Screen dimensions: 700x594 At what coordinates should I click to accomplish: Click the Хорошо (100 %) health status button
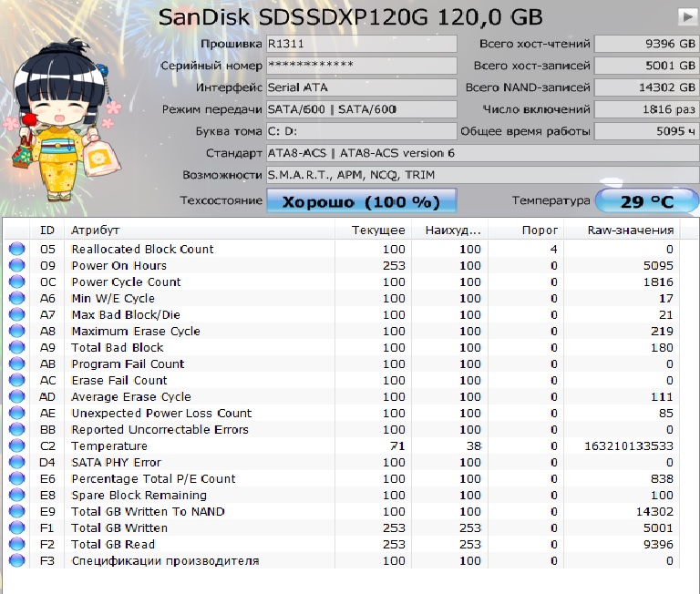point(362,200)
